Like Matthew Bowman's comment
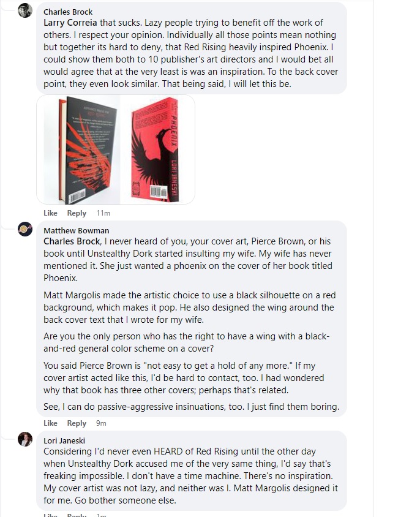 pyautogui.click(x=50, y=423)
